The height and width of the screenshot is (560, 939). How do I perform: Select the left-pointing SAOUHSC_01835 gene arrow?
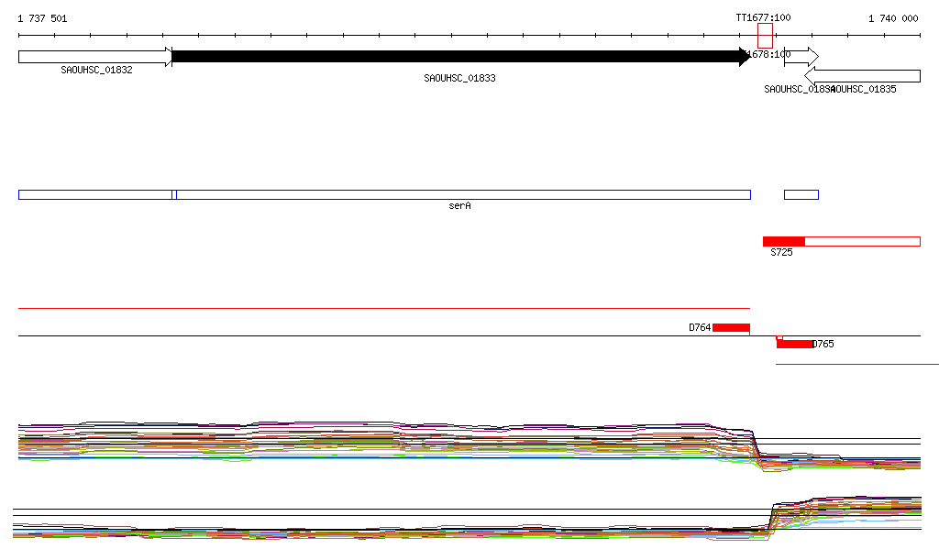click(x=867, y=76)
